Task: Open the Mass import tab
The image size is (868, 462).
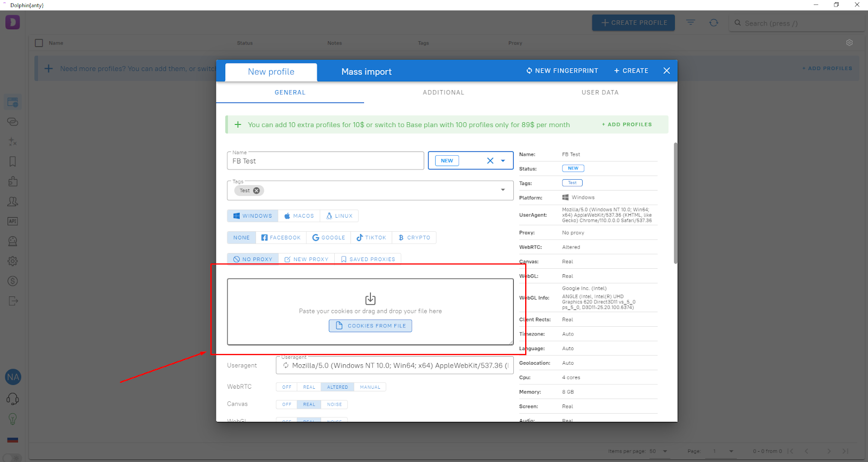Action: pos(366,72)
